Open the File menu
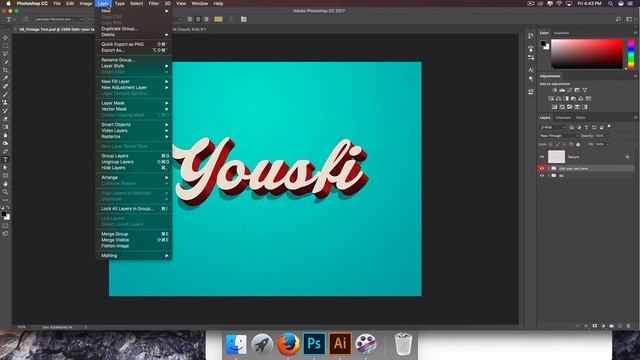Image resolution: width=640 pixels, height=360 pixels. 57,3
